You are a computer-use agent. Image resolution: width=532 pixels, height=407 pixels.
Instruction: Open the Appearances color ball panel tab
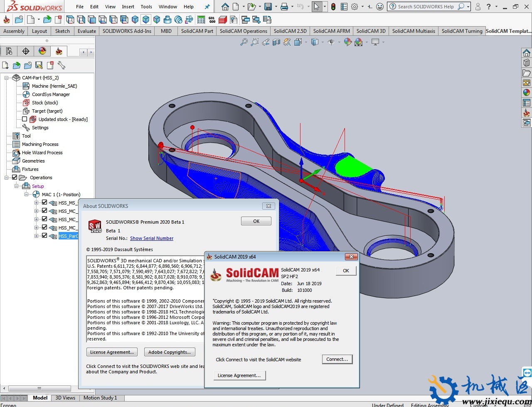point(43,51)
